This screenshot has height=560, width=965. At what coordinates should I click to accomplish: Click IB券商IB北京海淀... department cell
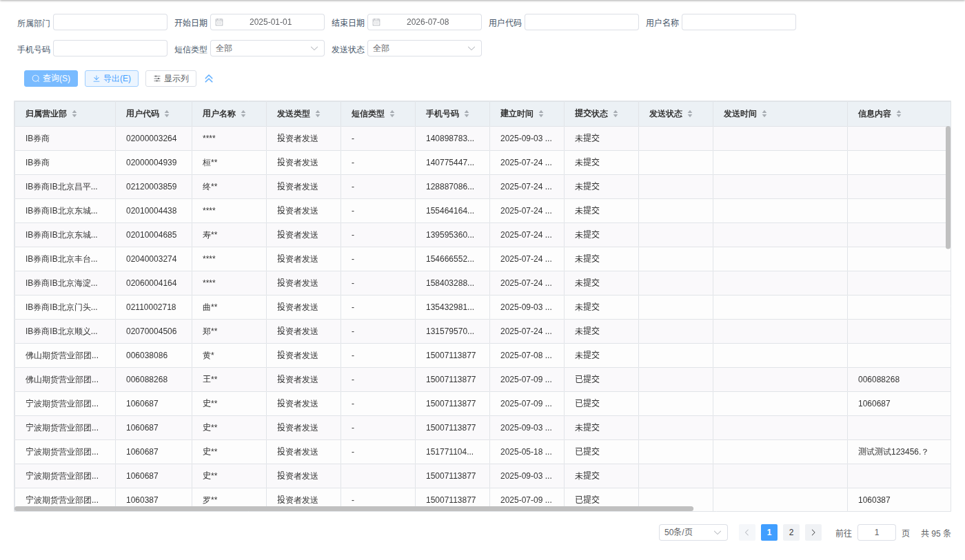coord(65,283)
